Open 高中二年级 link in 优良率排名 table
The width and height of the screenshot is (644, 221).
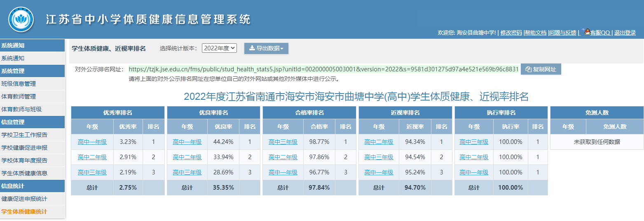click(x=187, y=157)
